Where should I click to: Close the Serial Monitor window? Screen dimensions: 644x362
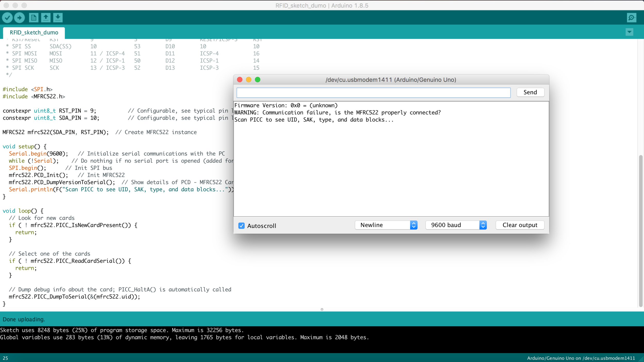[x=240, y=80]
